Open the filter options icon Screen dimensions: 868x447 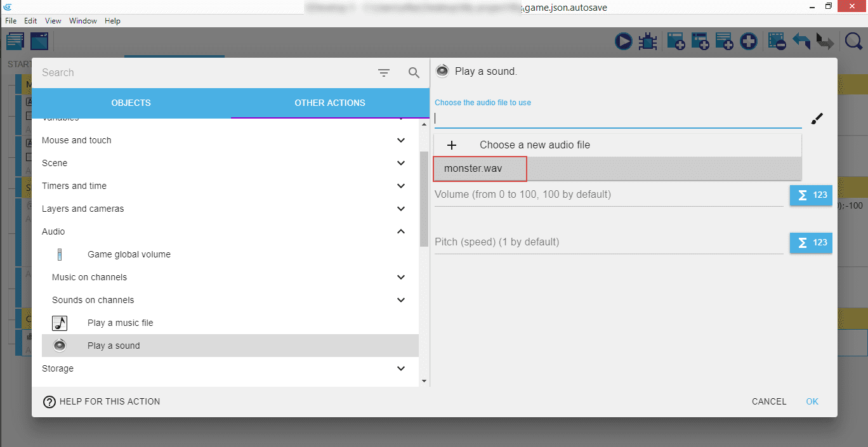pos(384,73)
